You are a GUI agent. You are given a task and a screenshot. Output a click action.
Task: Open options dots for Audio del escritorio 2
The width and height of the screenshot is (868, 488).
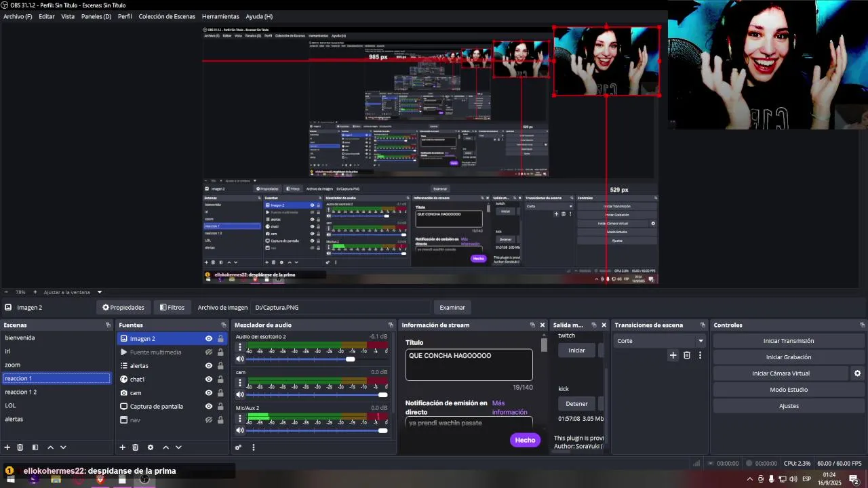pyautogui.click(x=240, y=347)
